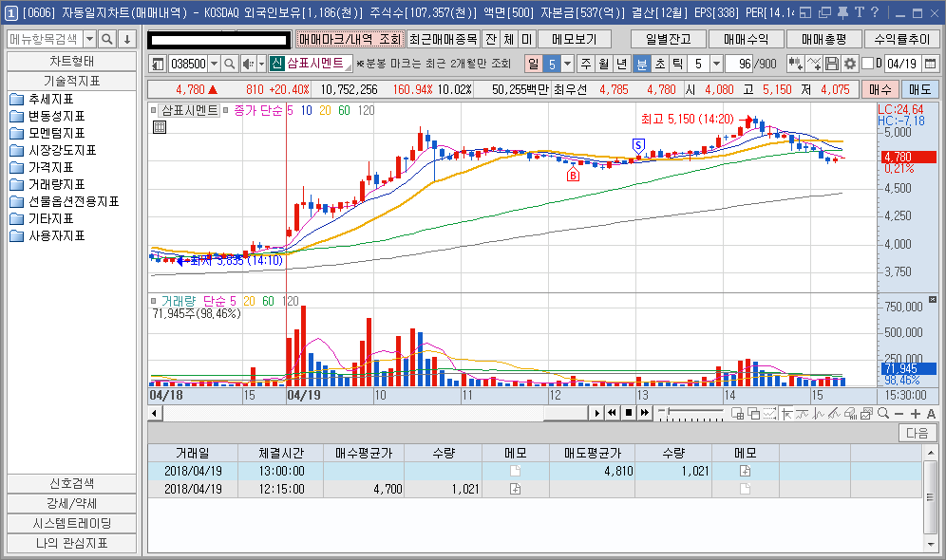Click the chart link icon left of stock code
946x560 pixels.
pyautogui.click(x=158, y=64)
